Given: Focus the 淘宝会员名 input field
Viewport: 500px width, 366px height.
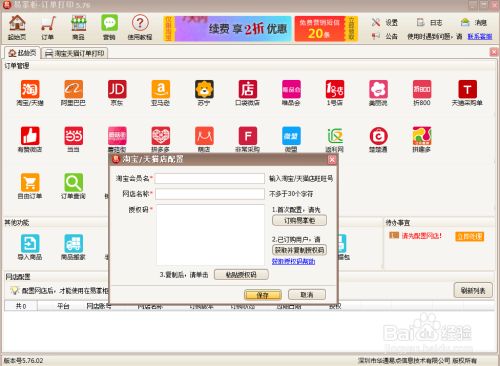Looking at the screenshot, I should [x=210, y=179].
